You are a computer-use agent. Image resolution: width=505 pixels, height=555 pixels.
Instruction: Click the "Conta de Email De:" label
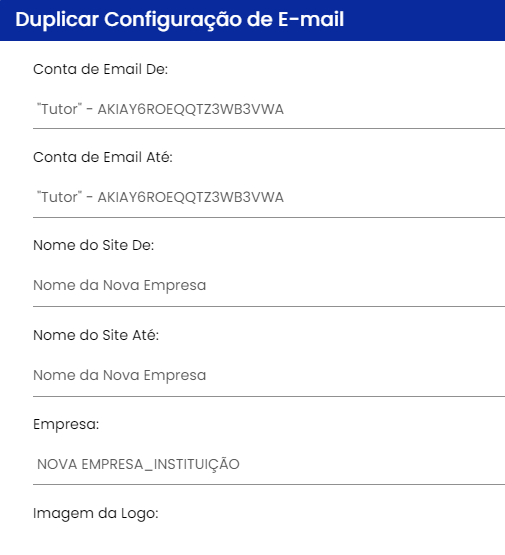coord(101,69)
